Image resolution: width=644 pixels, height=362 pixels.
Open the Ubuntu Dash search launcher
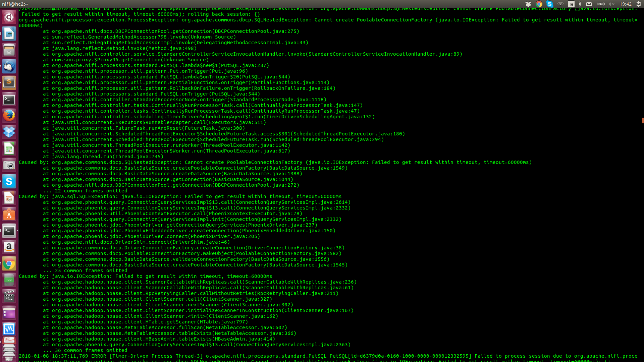click(x=9, y=17)
